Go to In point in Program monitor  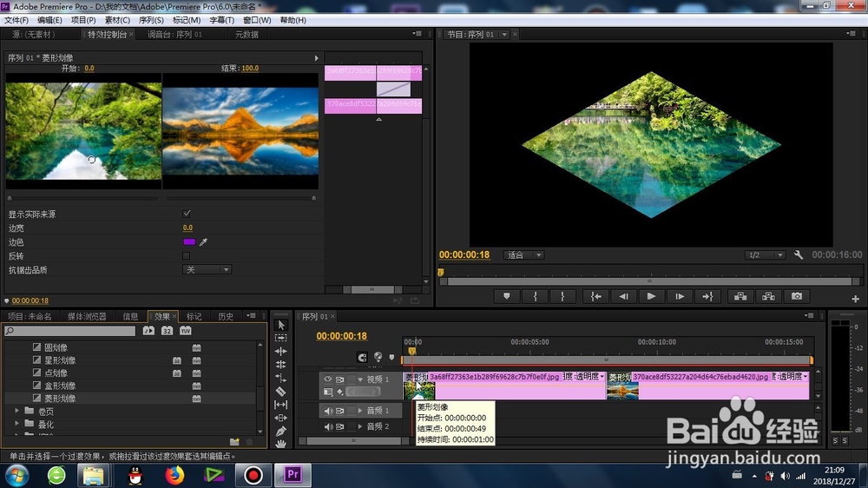tap(595, 296)
